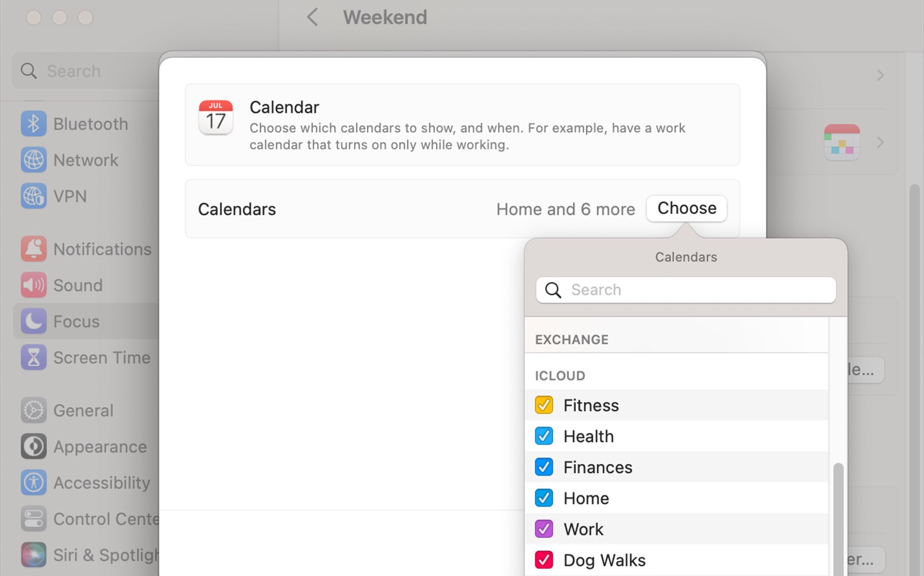Image resolution: width=924 pixels, height=576 pixels.
Task: Open Bluetooth settings icon in sidebar
Action: pyautogui.click(x=33, y=124)
